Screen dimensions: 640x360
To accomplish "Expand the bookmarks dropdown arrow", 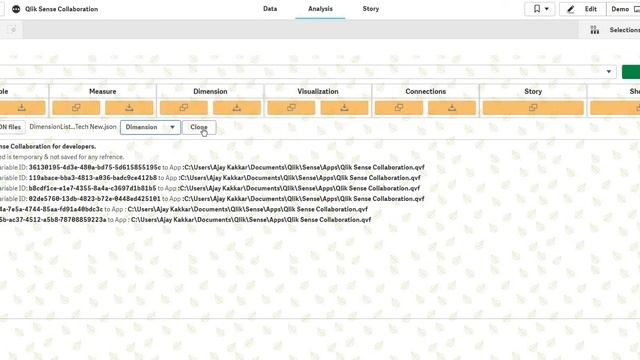I will pyautogui.click(x=547, y=9).
